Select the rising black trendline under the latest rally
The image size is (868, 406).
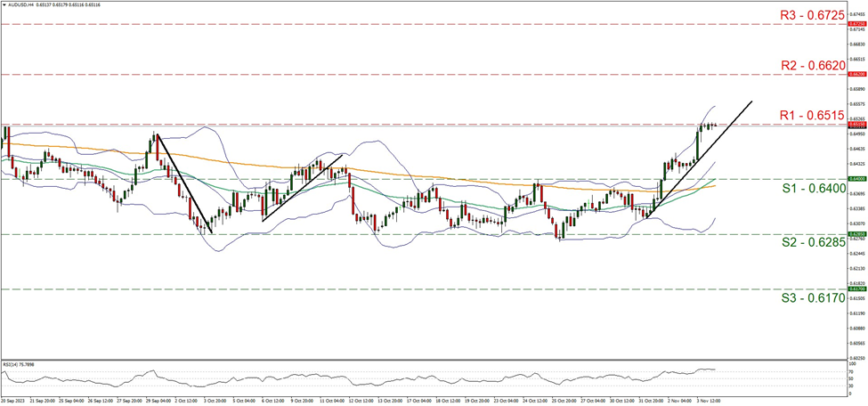(700, 159)
